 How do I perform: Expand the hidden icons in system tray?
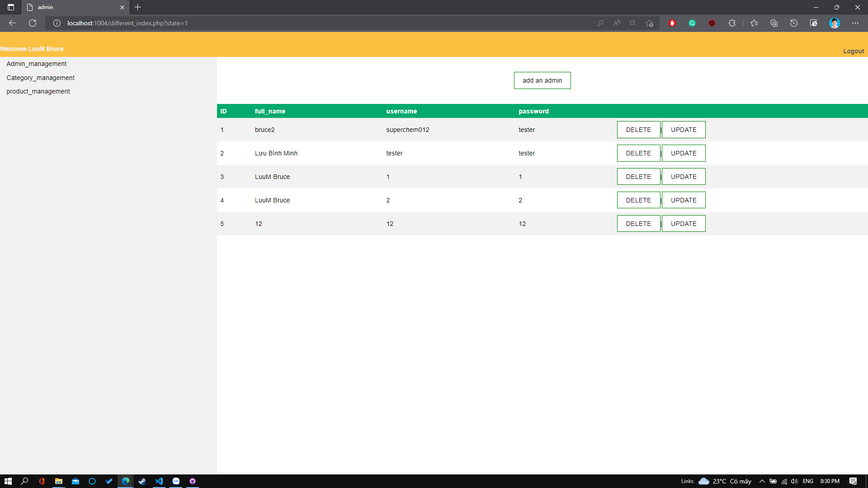pos(762,481)
